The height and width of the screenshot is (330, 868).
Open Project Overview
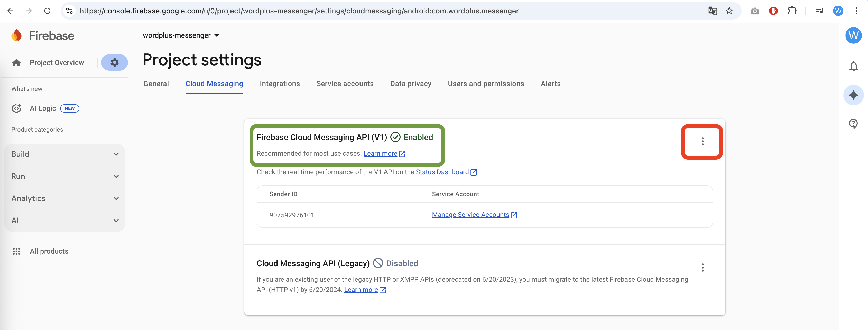click(x=57, y=63)
